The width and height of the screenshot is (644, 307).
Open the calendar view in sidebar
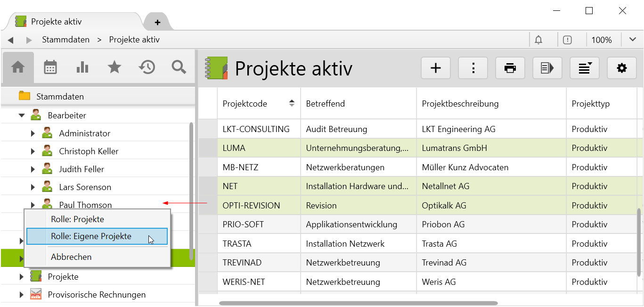tap(50, 67)
